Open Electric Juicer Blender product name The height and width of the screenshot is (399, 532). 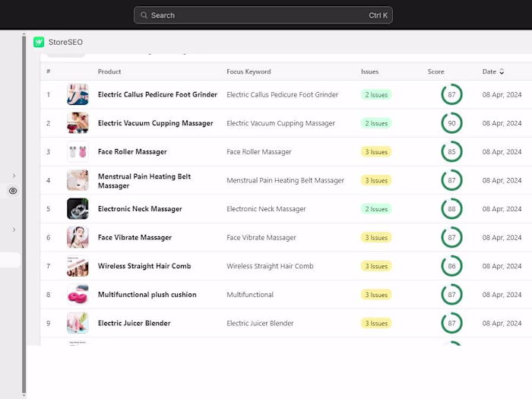pos(134,323)
